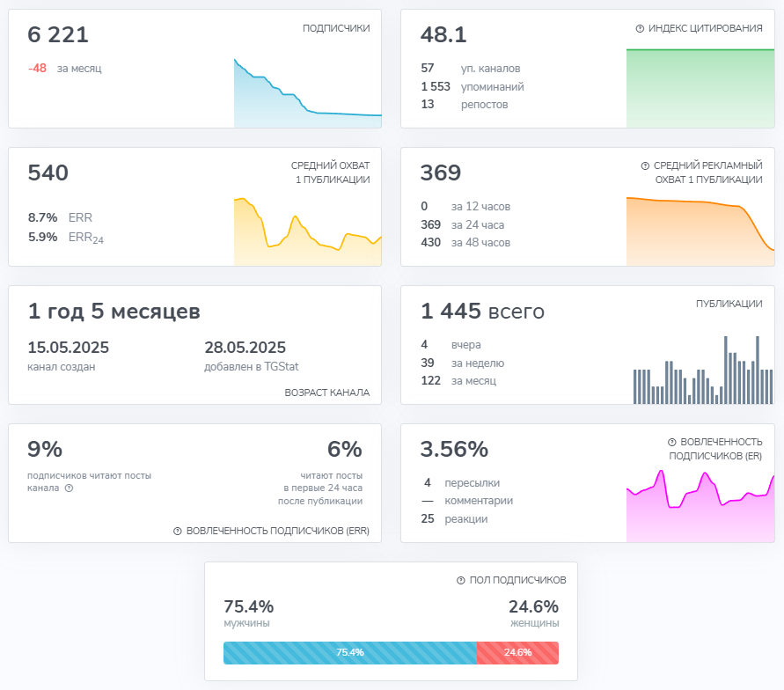Select the TGStat added date '28.05.2025'
Viewport: 784px width, 690px height.
(x=245, y=348)
